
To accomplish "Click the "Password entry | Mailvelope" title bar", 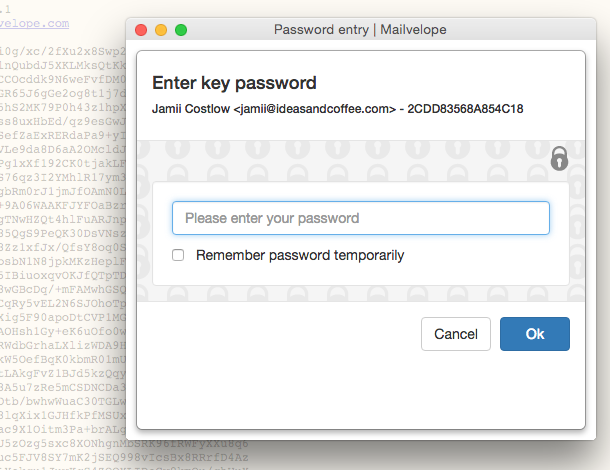I will pyautogui.click(x=374, y=30).
